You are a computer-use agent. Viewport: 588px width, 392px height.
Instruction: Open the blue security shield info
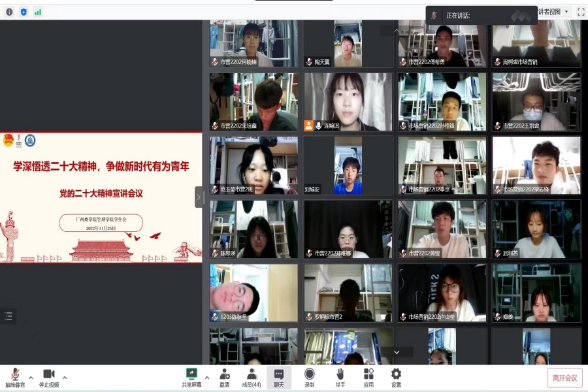(x=23, y=11)
